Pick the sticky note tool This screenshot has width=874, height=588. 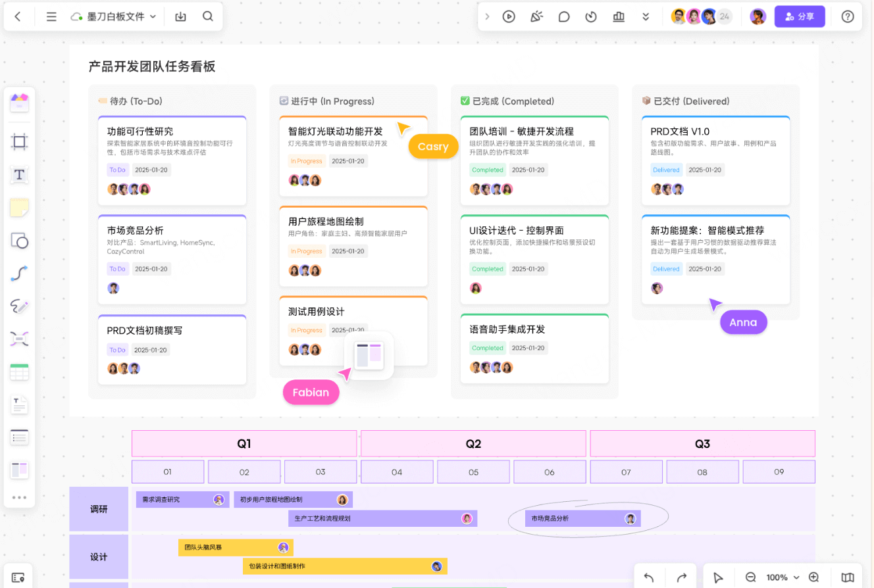pos(19,208)
